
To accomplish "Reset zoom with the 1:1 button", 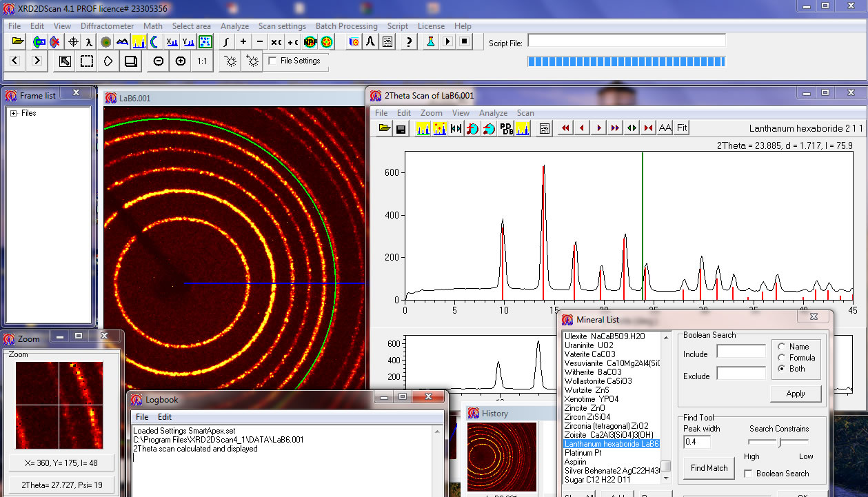I will point(202,61).
